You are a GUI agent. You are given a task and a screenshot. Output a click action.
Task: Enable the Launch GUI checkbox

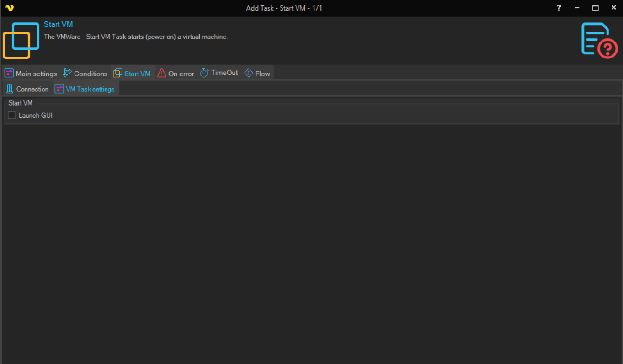pos(12,116)
